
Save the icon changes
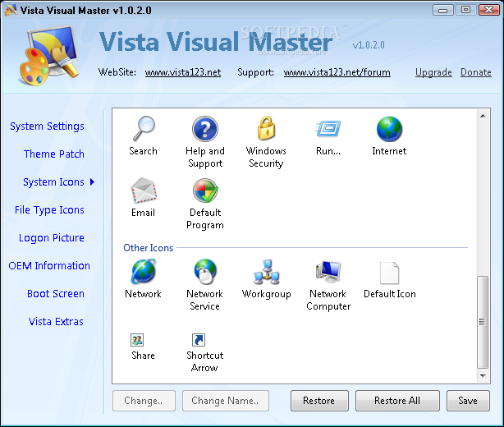pyautogui.click(x=468, y=401)
